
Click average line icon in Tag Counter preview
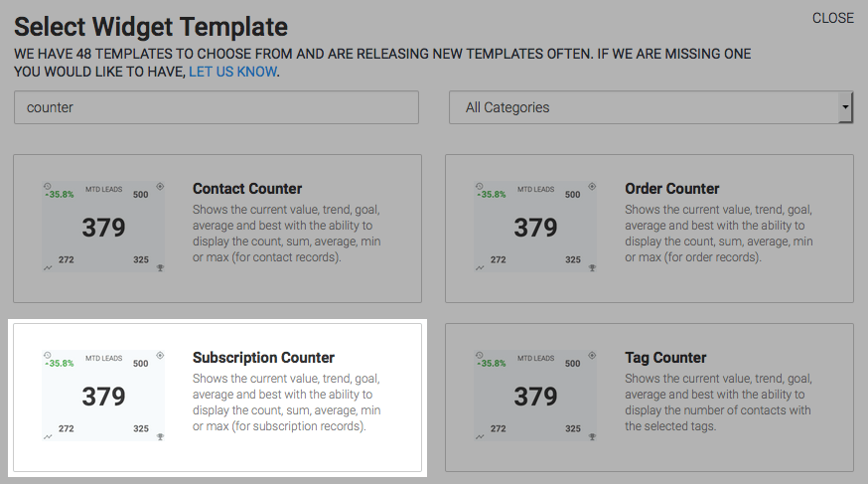[480, 437]
